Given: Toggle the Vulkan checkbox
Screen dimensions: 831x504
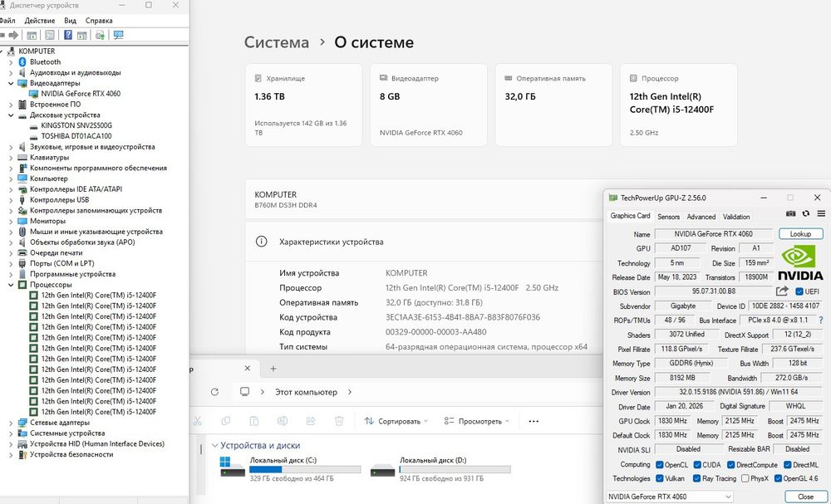Looking at the screenshot, I should (x=659, y=478).
